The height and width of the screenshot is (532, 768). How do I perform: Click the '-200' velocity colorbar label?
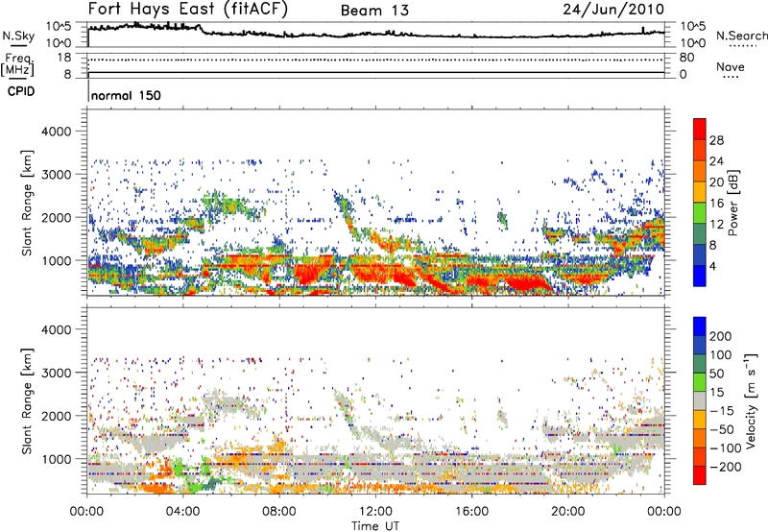726,467
